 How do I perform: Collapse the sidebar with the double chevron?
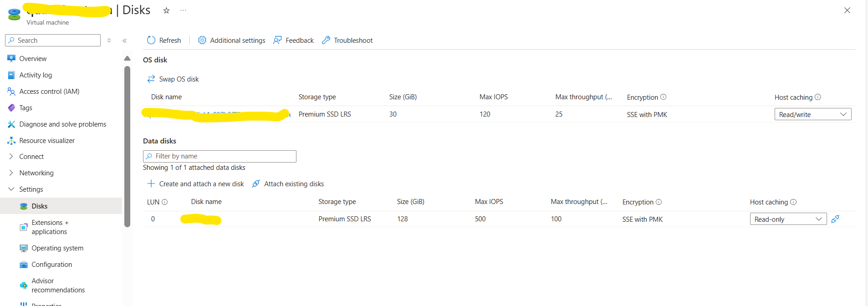click(x=125, y=41)
